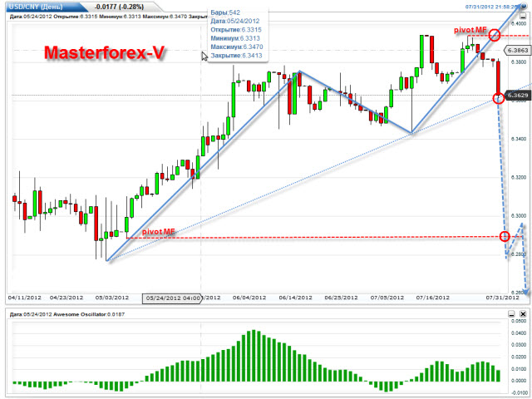Click tooltip line Максимум:6.3470
The image size is (532, 399).
237,47
